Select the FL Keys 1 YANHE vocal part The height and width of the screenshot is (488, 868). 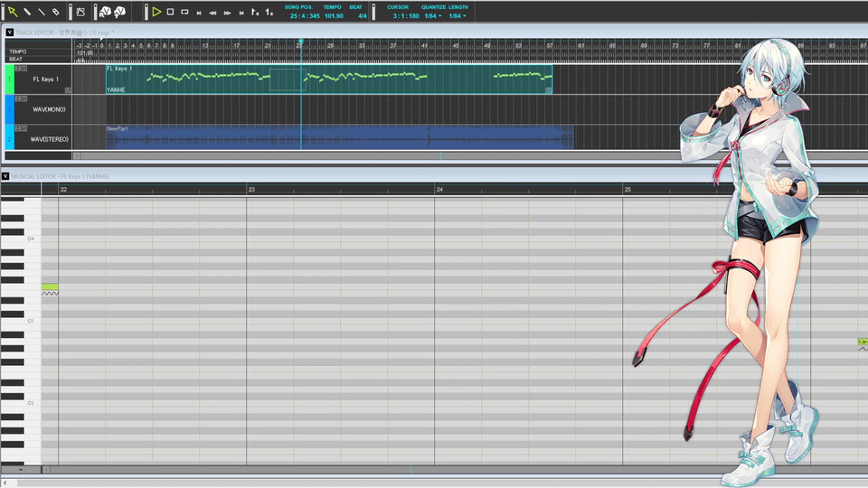tap(329, 80)
